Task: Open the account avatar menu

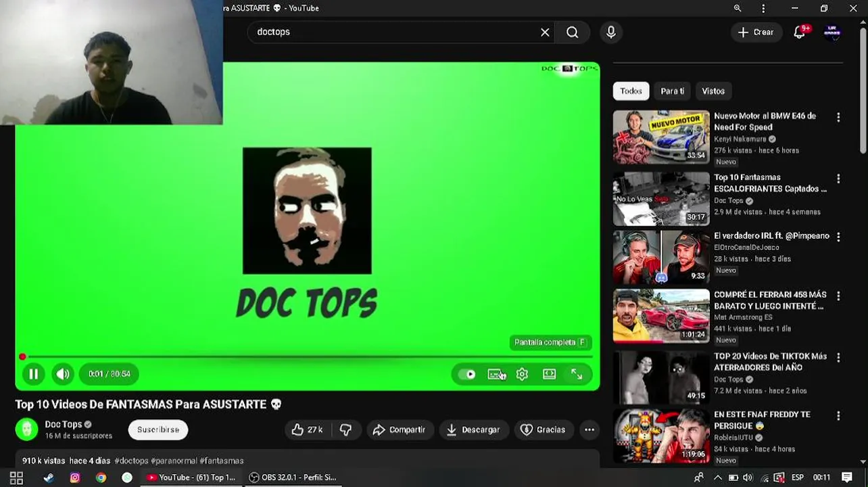Action: click(832, 32)
